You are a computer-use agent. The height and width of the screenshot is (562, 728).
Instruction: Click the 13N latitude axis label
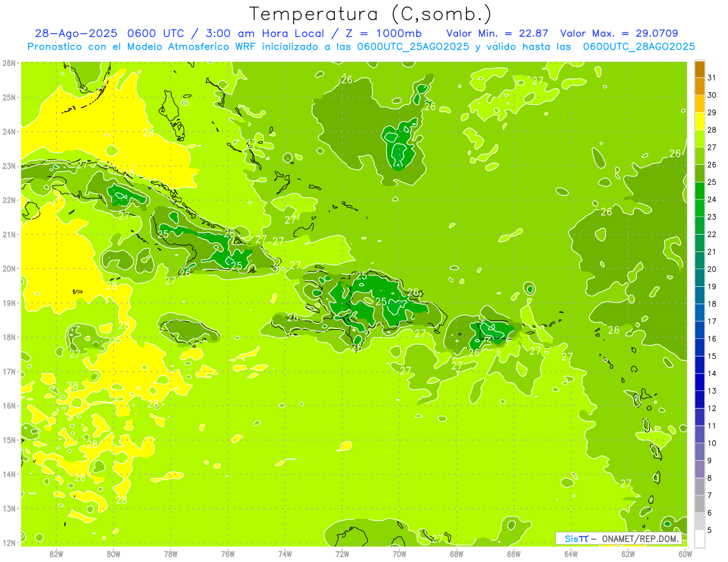click(x=9, y=508)
